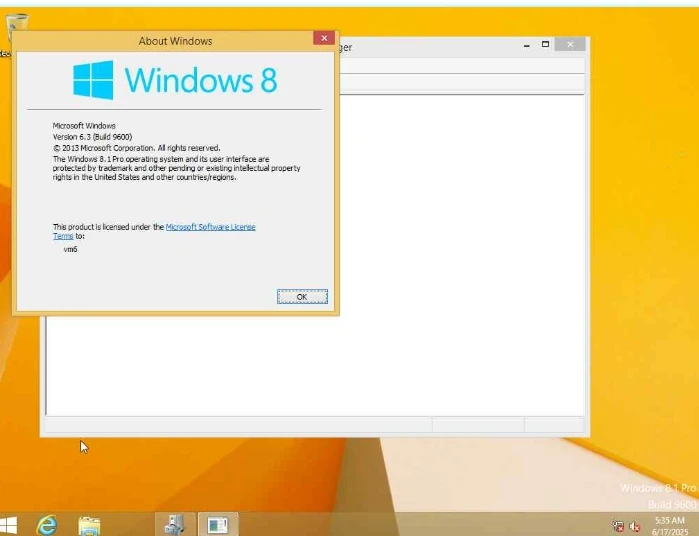Select the About Windows taskbar window icon

pyautogui.click(x=218, y=524)
